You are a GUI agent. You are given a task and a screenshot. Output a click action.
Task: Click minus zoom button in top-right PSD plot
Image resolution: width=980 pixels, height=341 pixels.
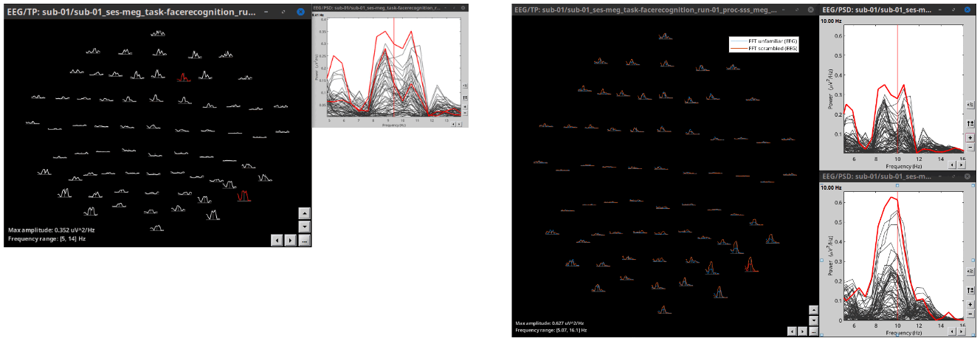[969, 147]
